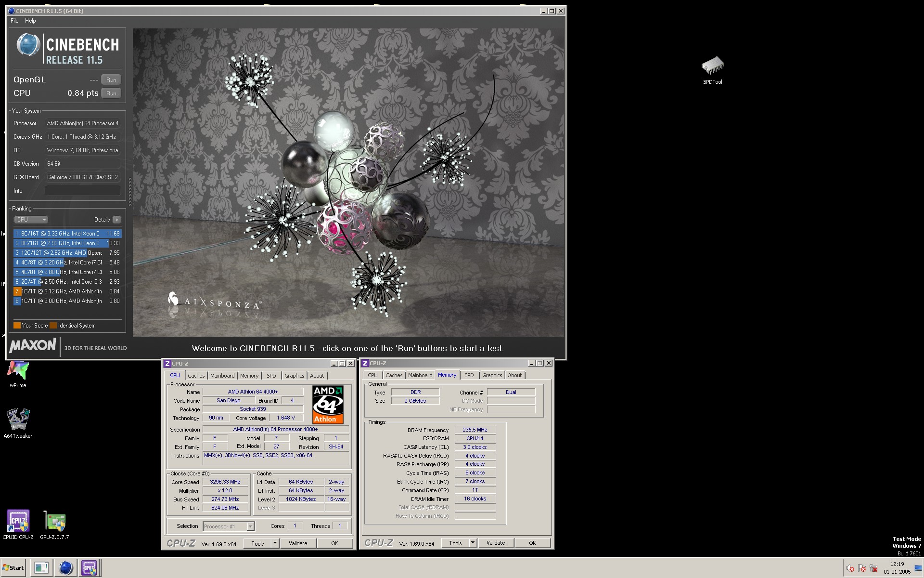Viewport: 924px width, 578px height.
Task: Select ranking entry 2C/4T @ 2.50 GHz
Action: (x=67, y=282)
